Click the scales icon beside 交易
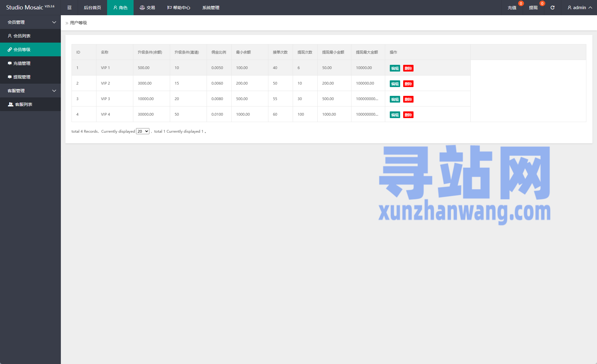 (x=142, y=8)
